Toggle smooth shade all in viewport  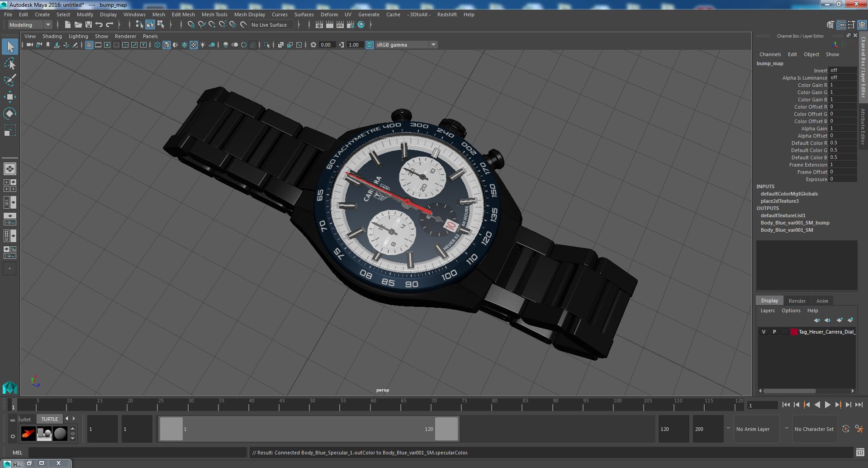166,45
